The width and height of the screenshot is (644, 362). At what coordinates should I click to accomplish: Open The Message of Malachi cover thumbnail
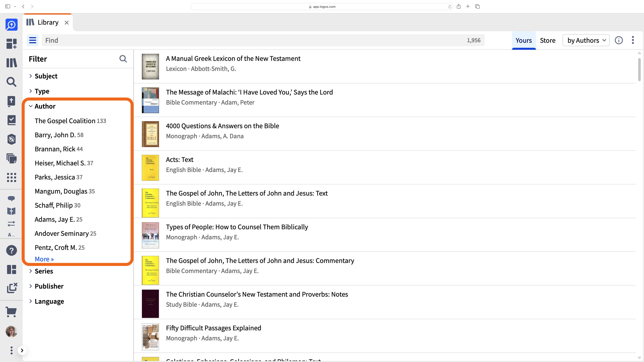150,100
